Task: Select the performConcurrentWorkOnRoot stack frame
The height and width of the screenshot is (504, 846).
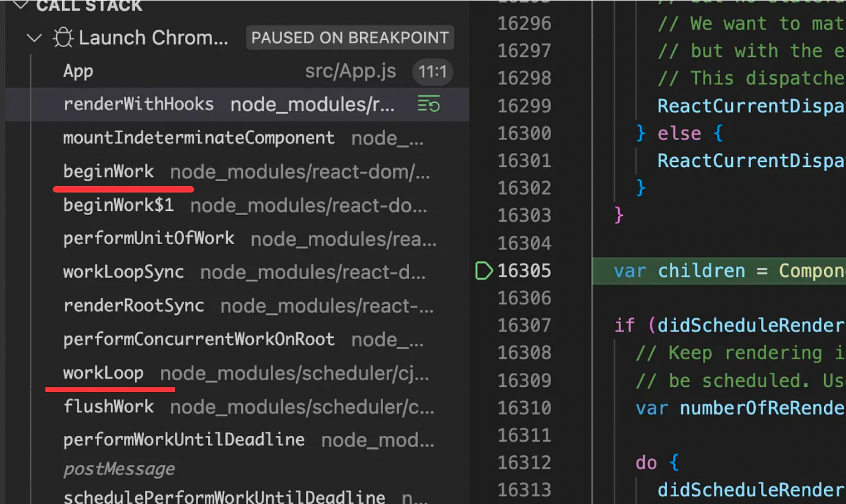Action: (x=237, y=340)
